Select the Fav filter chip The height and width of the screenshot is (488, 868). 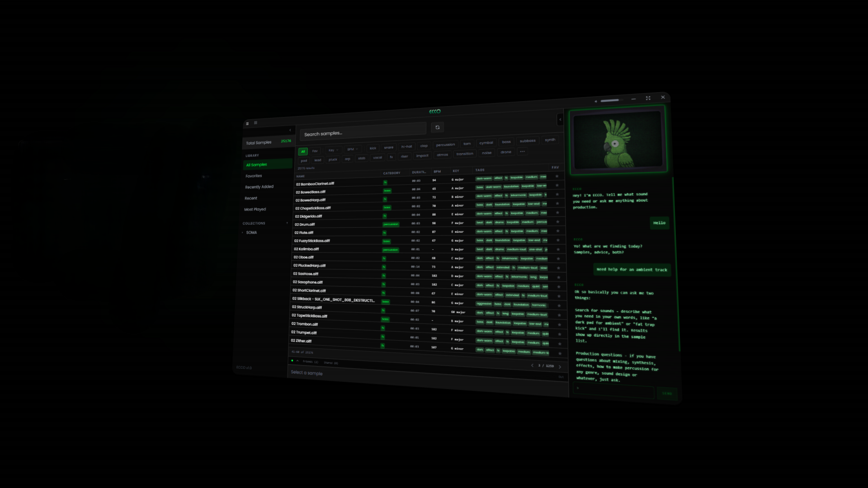[315, 151]
